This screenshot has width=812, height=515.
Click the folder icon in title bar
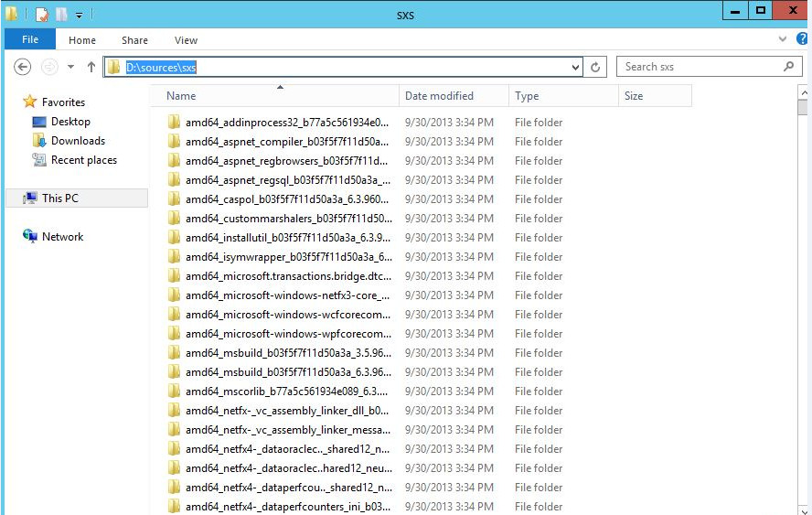click(11, 14)
